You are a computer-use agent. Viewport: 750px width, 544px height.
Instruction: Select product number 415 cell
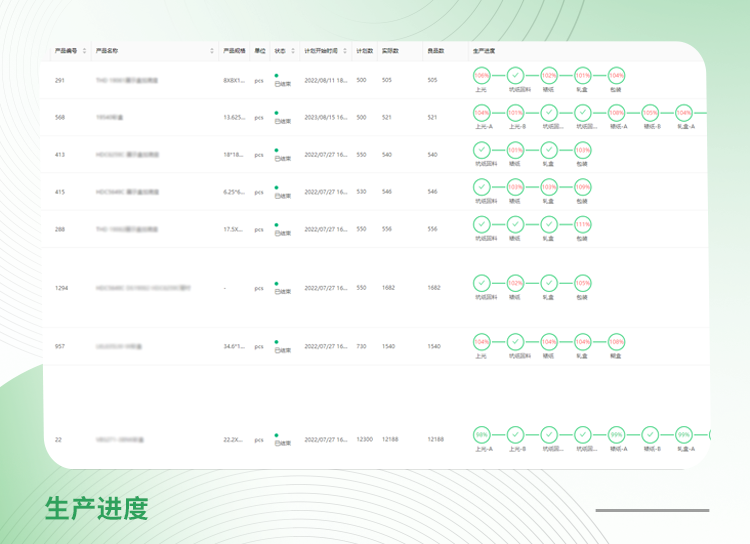point(60,192)
